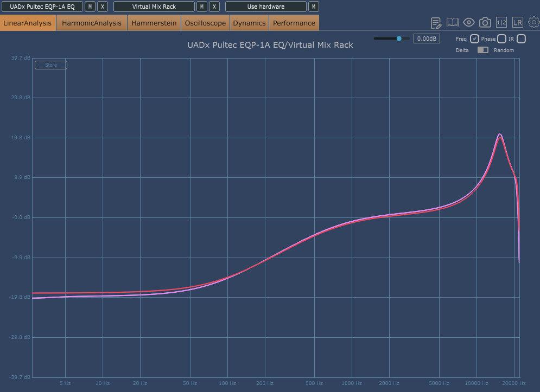The image size is (540, 392).
Task: Toggle the Delta/Random switch
Action: click(483, 50)
